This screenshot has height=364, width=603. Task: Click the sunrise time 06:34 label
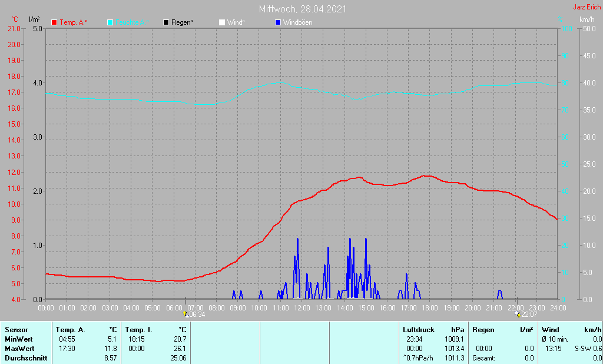pyautogui.click(x=197, y=315)
